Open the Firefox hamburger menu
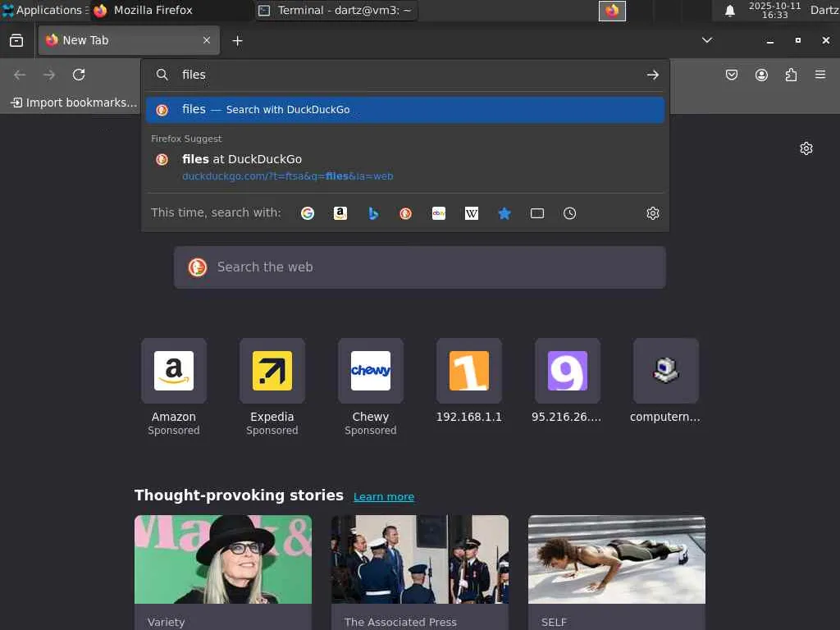 [x=820, y=75]
